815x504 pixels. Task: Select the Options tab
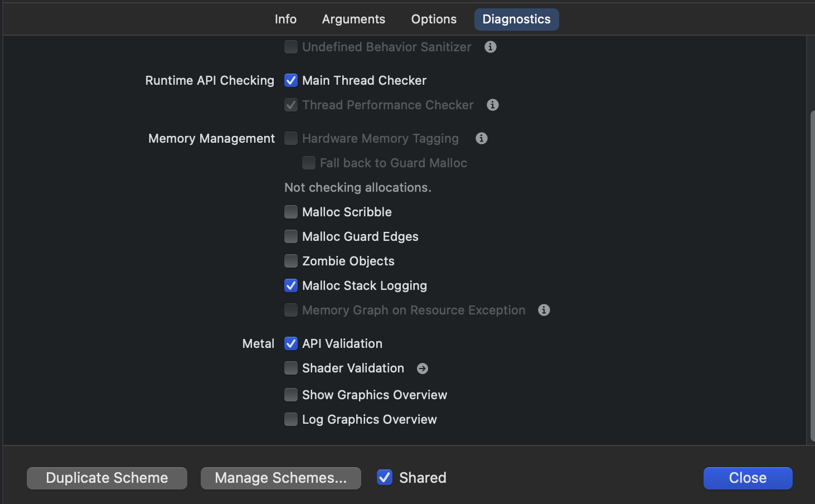[x=434, y=19]
